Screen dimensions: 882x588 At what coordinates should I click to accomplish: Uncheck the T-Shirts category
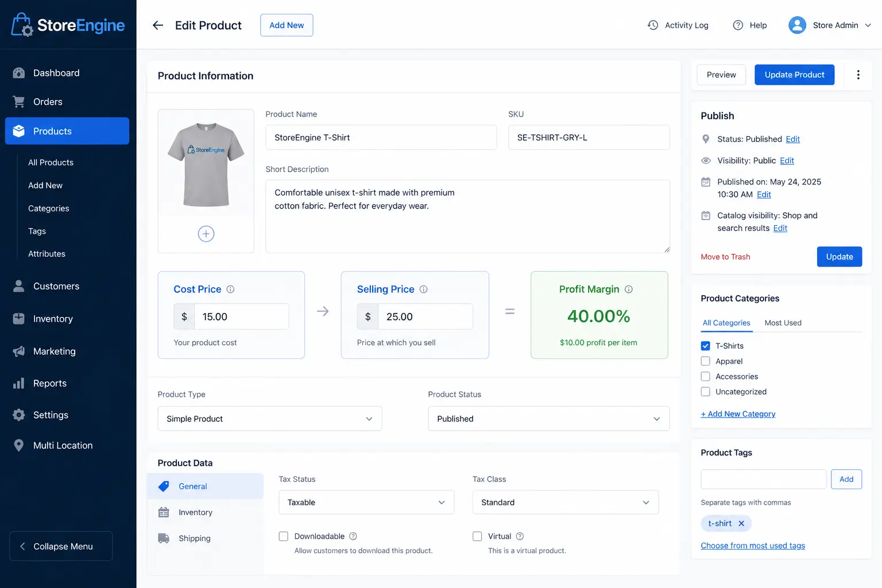pyautogui.click(x=706, y=346)
